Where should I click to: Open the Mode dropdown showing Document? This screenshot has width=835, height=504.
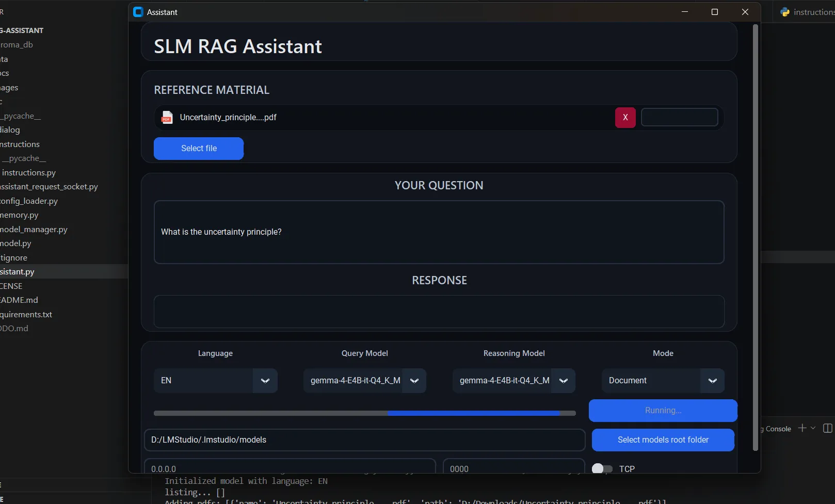(x=663, y=381)
